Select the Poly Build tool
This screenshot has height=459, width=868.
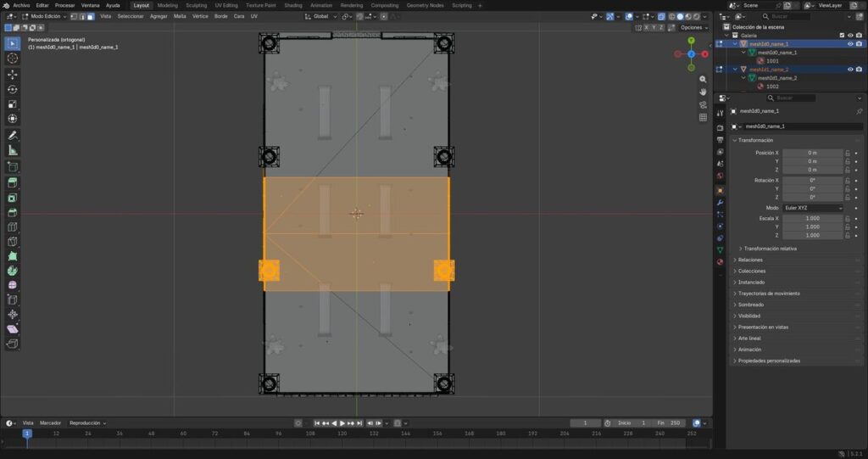click(13, 256)
